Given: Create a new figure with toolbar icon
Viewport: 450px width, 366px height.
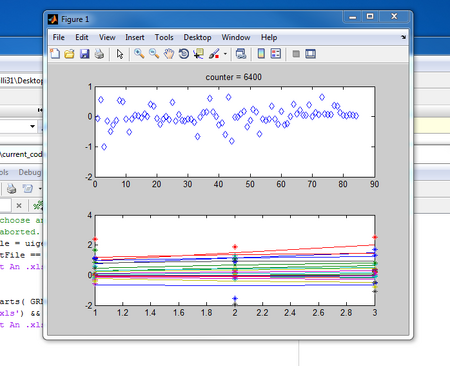Looking at the screenshot, I should [x=55, y=54].
